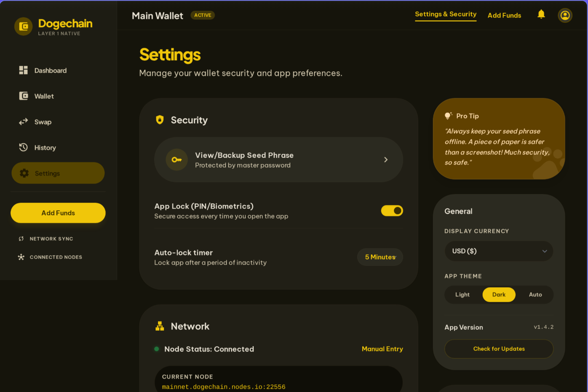Click the History clock icon
This screenshot has width=588, height=392.
(x=24, y=147)
